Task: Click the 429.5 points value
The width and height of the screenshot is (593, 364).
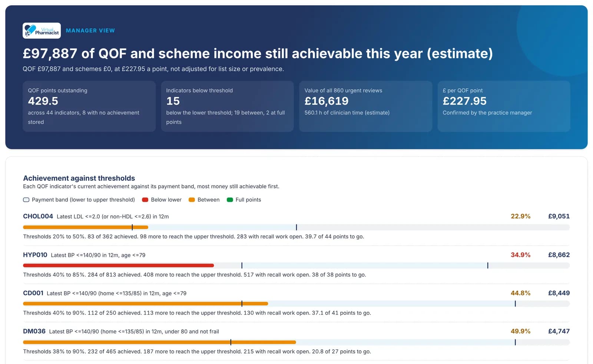Action: point(43,101)
